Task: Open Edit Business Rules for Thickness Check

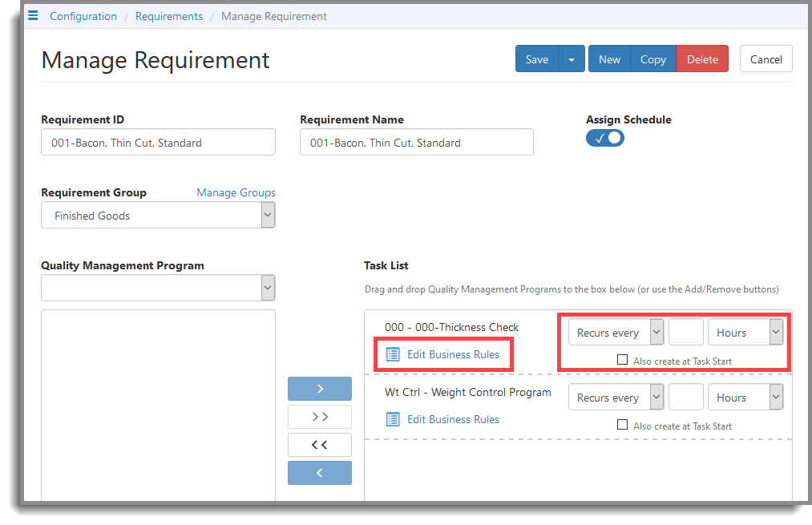Action: click(453, 354)
